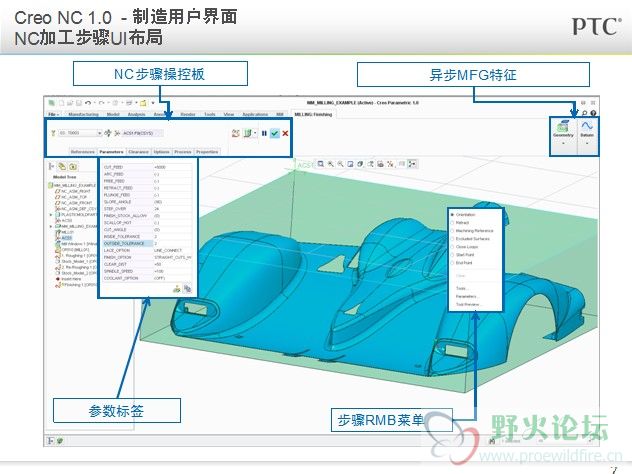632x474 pixels.
Task: Choose Parameters... in the context menu
Action: click(466, 296)
